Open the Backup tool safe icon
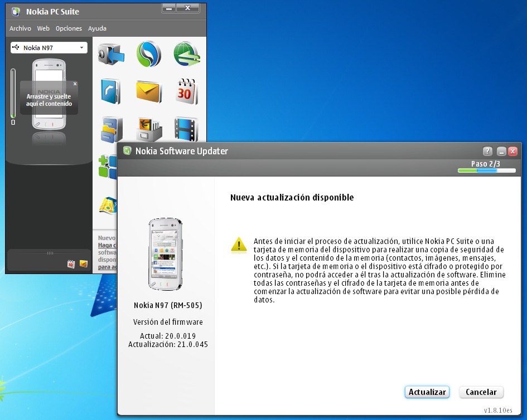Image resolution: width=527 pixels, height=420 pixels. 111,54
